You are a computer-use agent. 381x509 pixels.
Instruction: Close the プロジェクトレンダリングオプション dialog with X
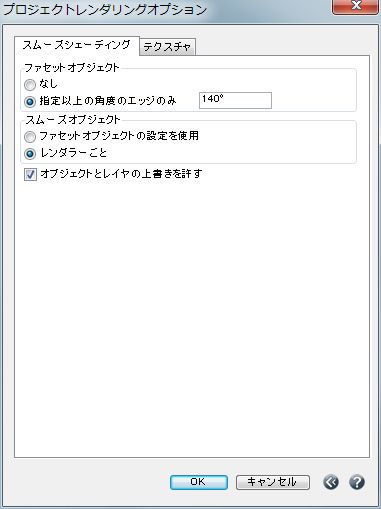coord(356,6)
